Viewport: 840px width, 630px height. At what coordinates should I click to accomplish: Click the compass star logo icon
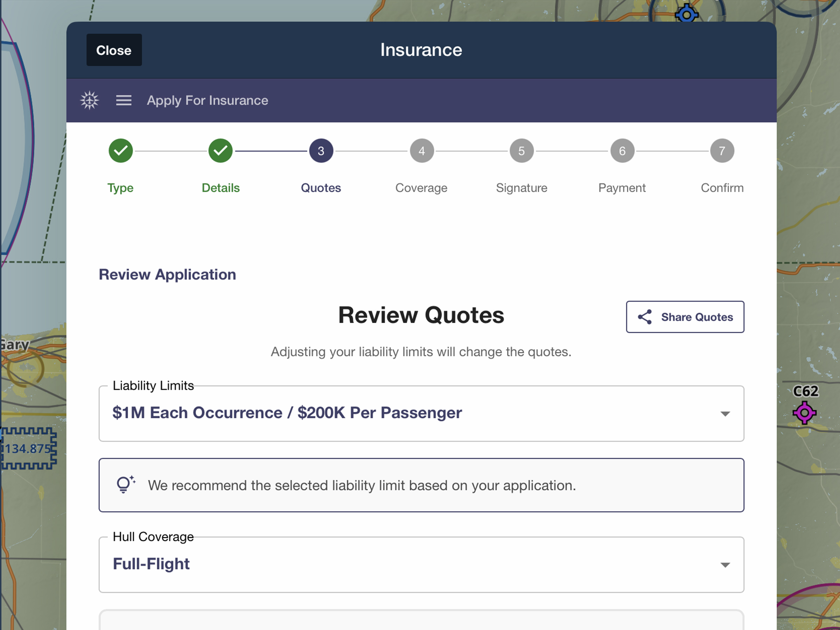point(90,101)
